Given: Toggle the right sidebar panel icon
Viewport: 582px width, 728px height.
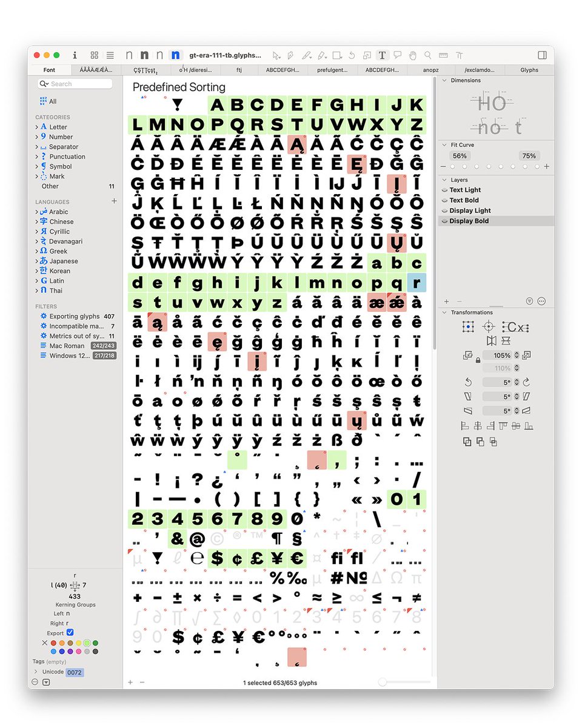Looking at the screenshot, I should coord(542,55).
